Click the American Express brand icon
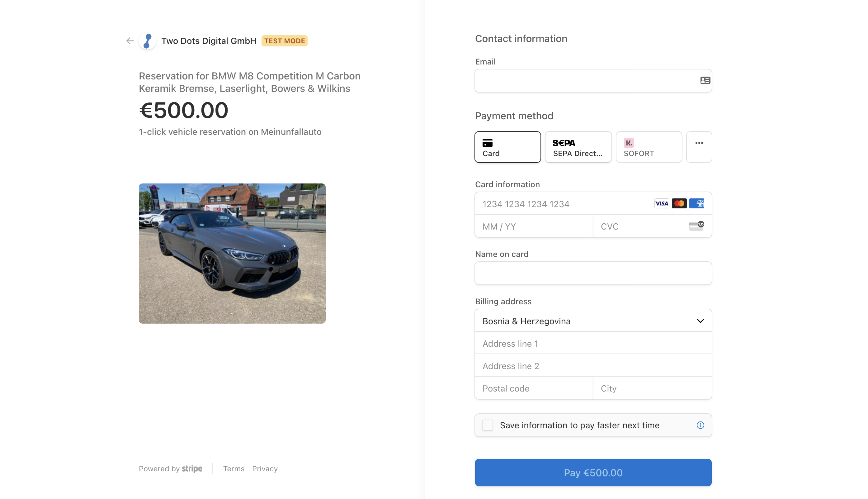 pyautogui.click(x=696, y=204)
